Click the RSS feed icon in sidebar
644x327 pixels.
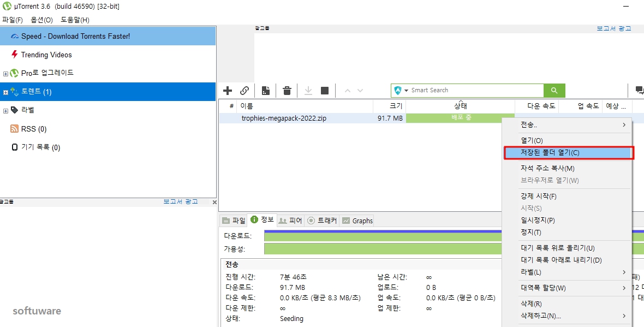coord(14,129)
